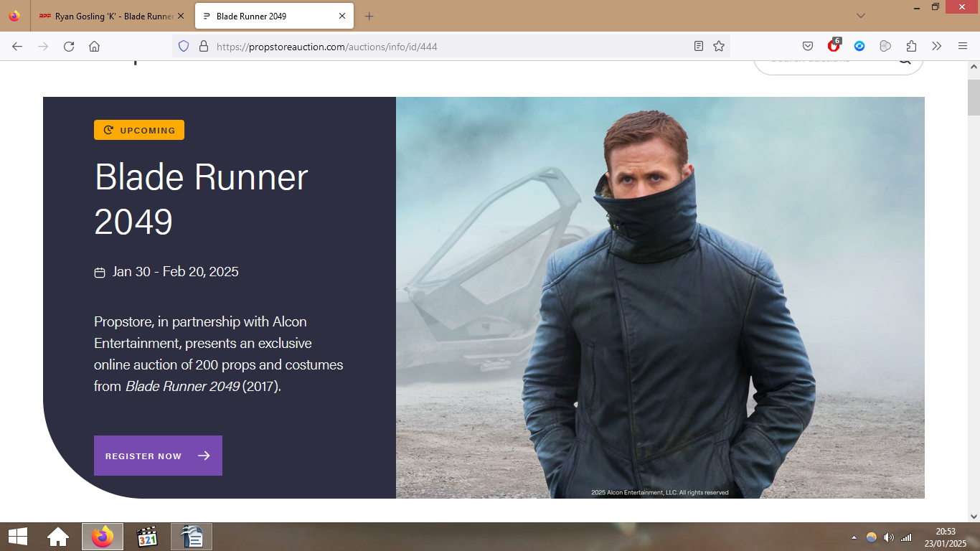
Task: Close the Ryan Gosling 'K' tab
Action: [181, 16]
